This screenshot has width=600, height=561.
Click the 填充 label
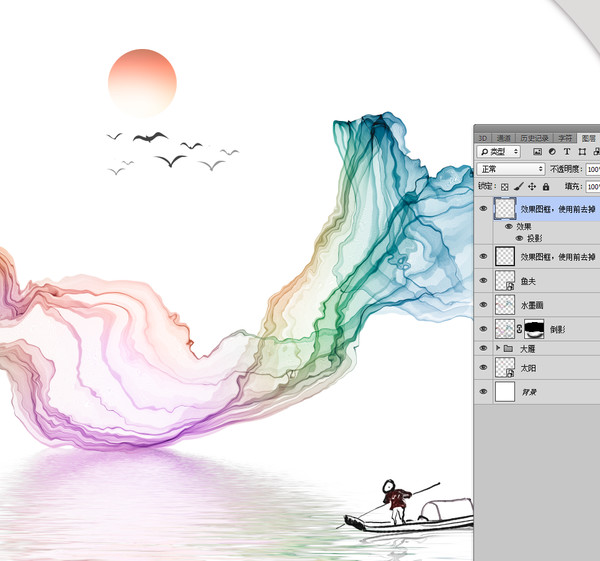point(572,186)
